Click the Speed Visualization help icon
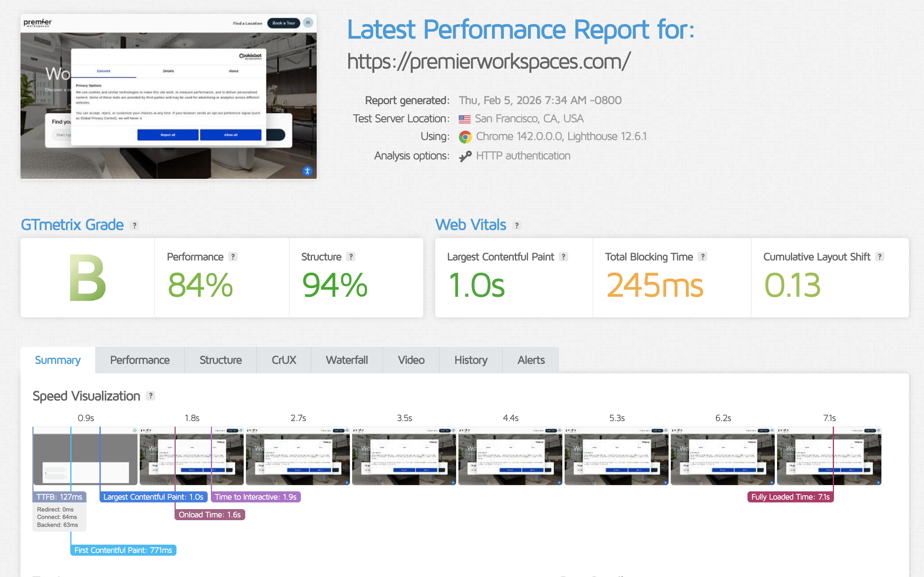 pyautogui.click(x=150, y=396)
